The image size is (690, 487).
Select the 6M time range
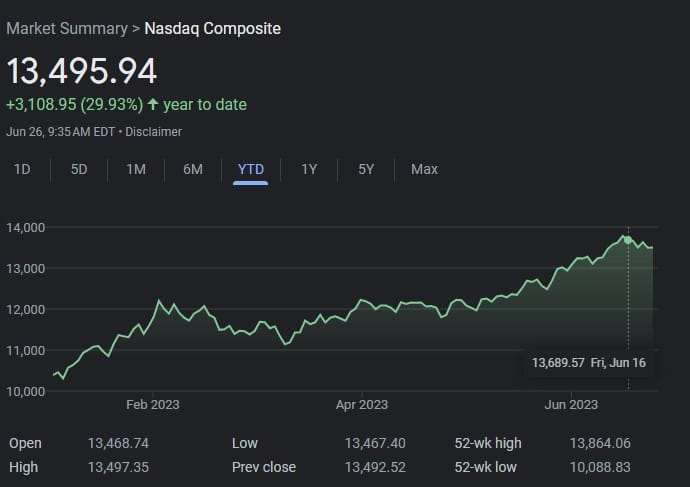(193, 169)
